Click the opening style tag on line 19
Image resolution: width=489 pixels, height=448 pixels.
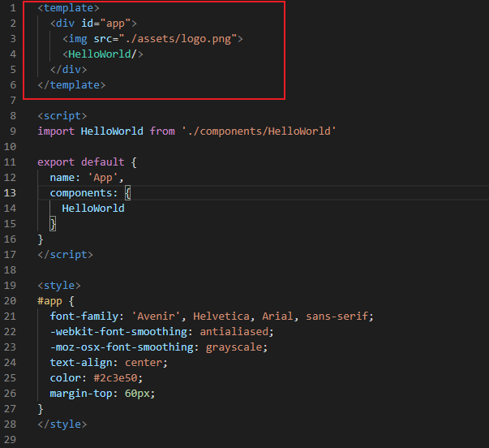[59, 286]
